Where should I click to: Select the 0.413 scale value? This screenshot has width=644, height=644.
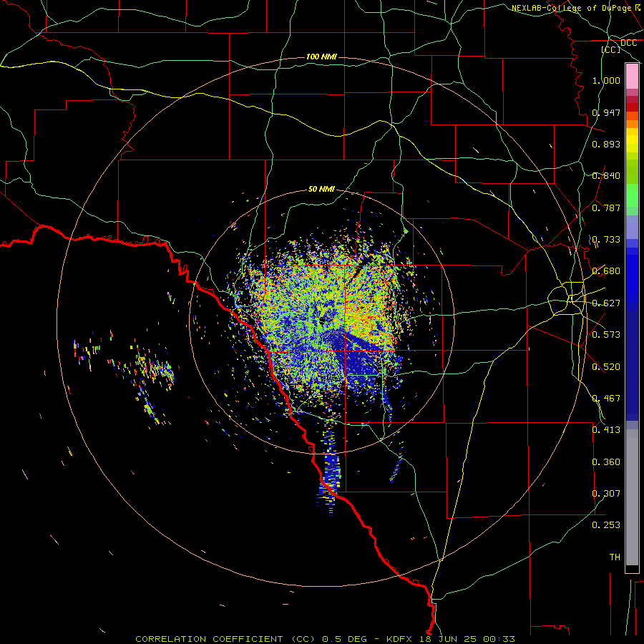pyautogui.click(x=606, y=430)
